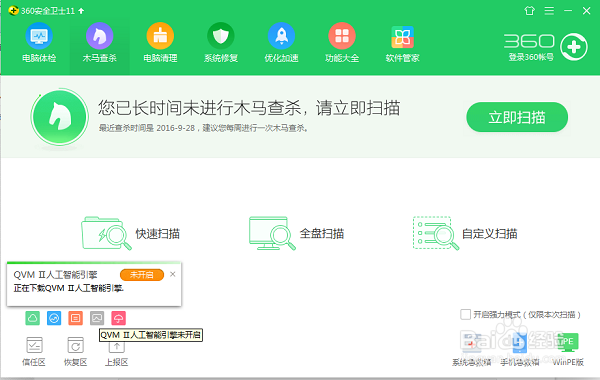Screen dimensions: 600x380
Task: Click the gray disabled engine icon
Action: (x=97, y=318)
